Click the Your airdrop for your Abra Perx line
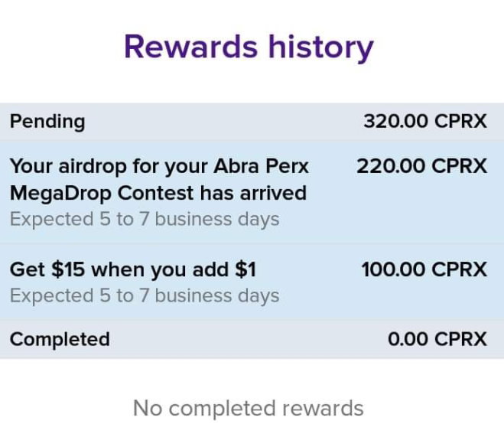This screenshot has height=447, width=504. [x=159, y=167]
